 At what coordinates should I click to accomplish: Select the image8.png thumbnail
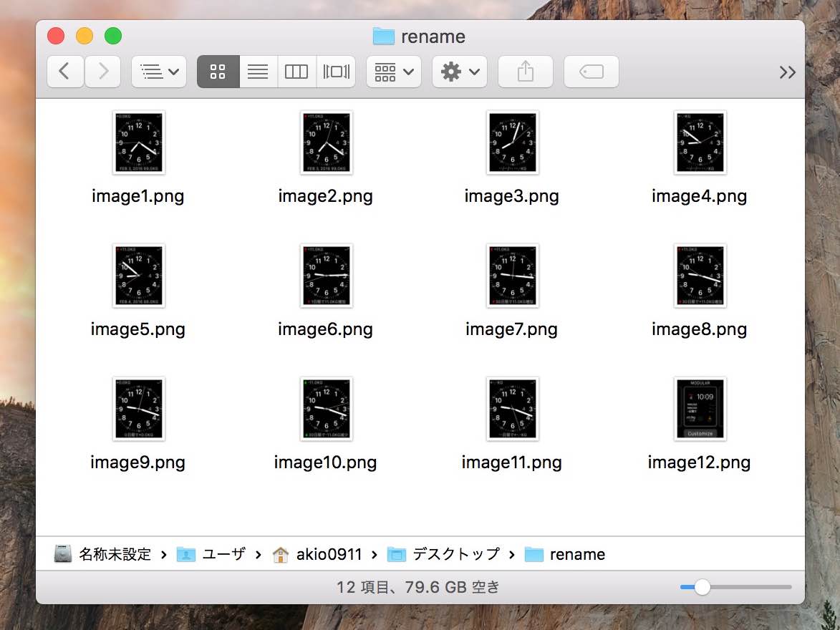(700, 276)
